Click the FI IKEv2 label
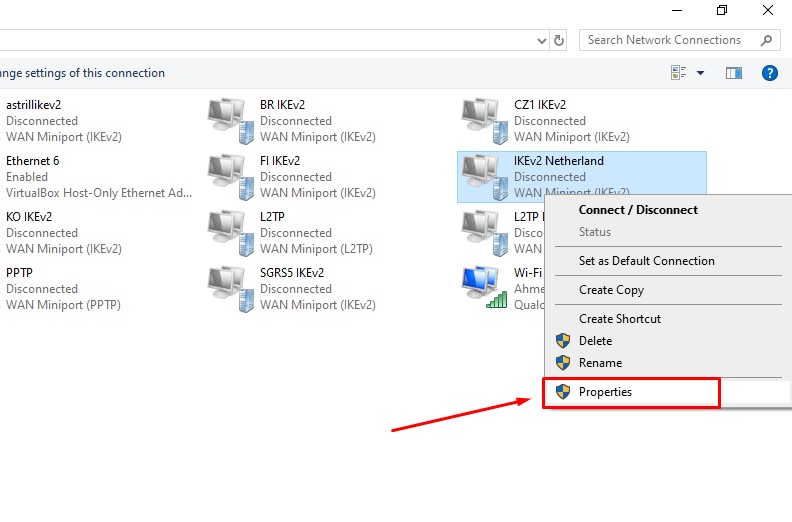This screenshot has height=522, width=792. pos(280,161)
